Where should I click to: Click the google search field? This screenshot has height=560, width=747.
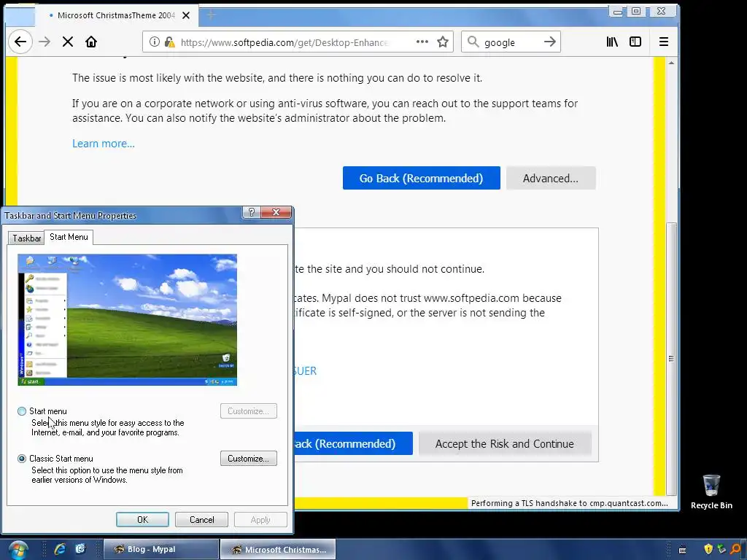pos(511,42)
